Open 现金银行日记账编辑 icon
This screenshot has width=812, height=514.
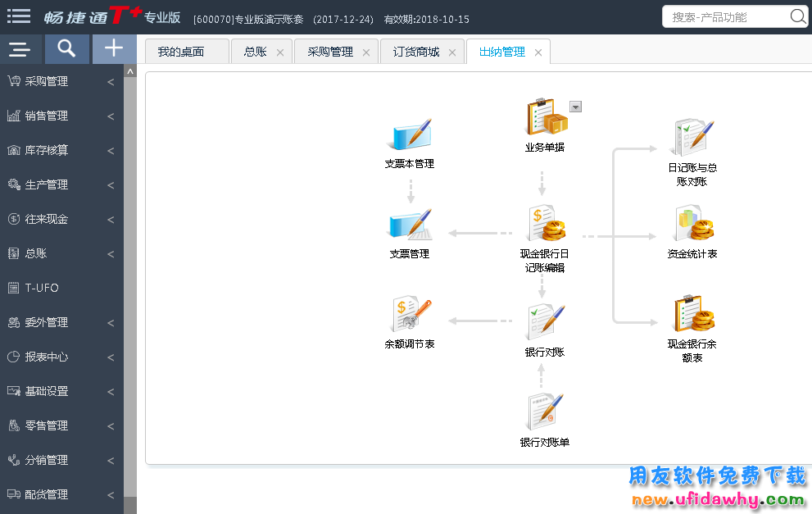[545, 225]
